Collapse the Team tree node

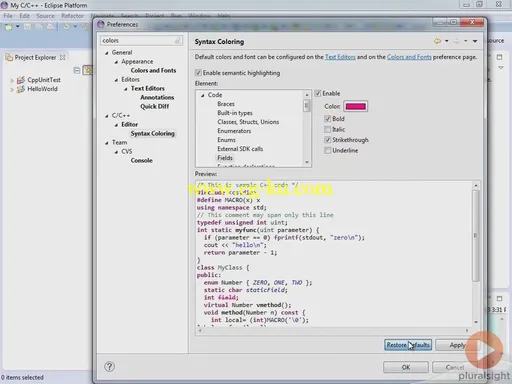click(107, 143)
